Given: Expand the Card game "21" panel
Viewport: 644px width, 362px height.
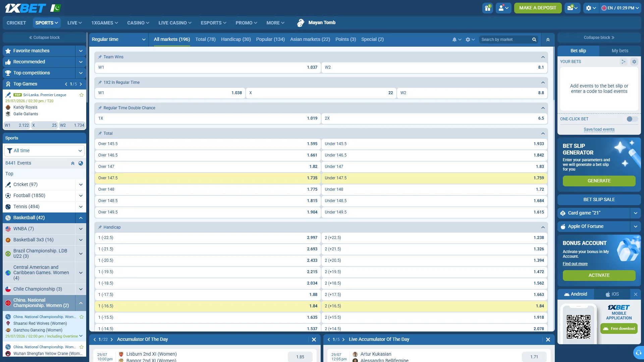Looking at the screenshot, I should pyautogui.click(x=635, y=213).
